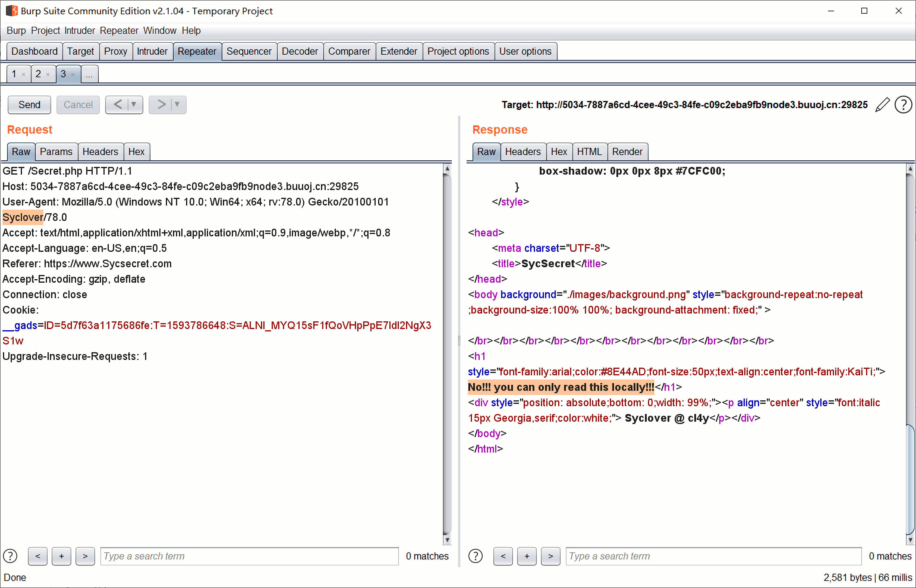Image resolution: width=916 pixels, height=588 pixels.
Task: Open the new Repeater tab menu (...)
Action: point(89,74)
